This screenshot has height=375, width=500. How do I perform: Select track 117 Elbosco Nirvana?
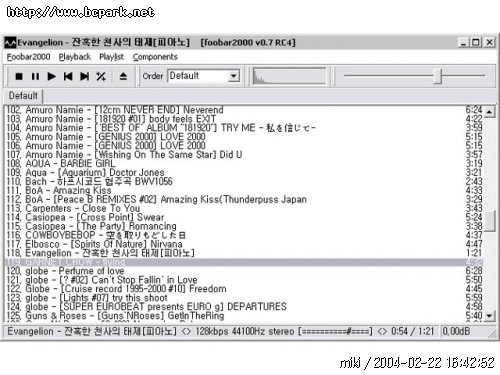[x=244, y=244]
